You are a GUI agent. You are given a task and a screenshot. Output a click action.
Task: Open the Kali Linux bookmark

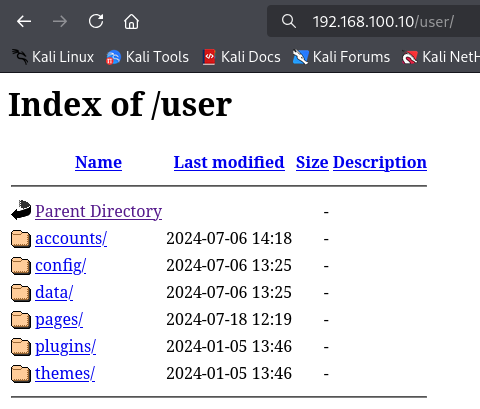point(53,57)
